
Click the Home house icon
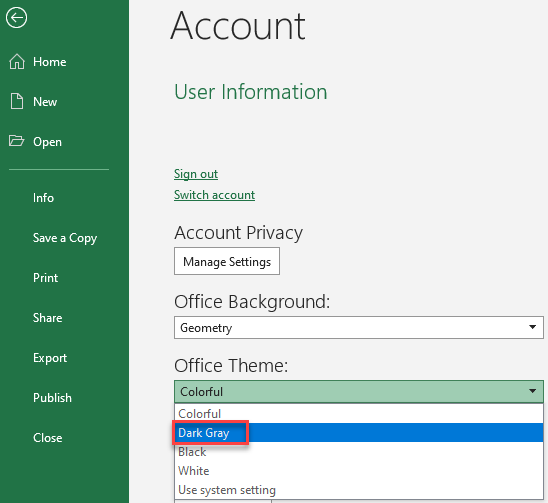pyautogui.click(x=17, y=62)
